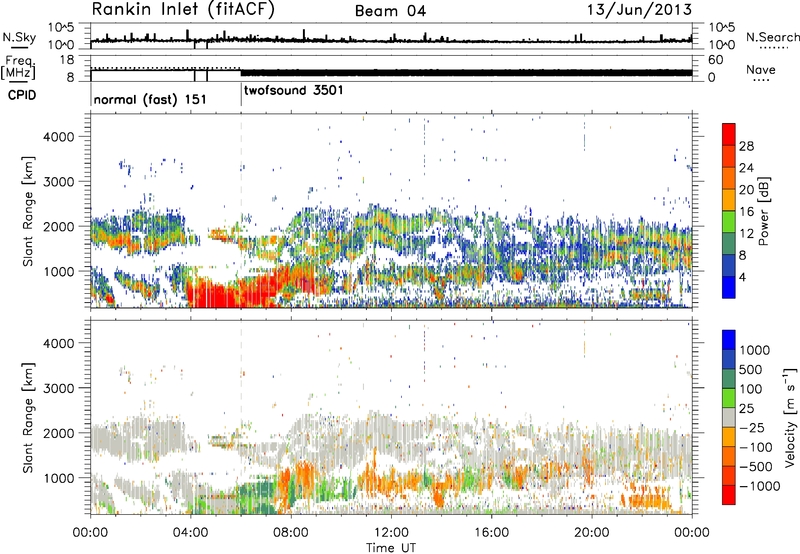Select the −25 tick on Velocity colorbar
This screenshot has width=800, height=554.
(751, 427)
